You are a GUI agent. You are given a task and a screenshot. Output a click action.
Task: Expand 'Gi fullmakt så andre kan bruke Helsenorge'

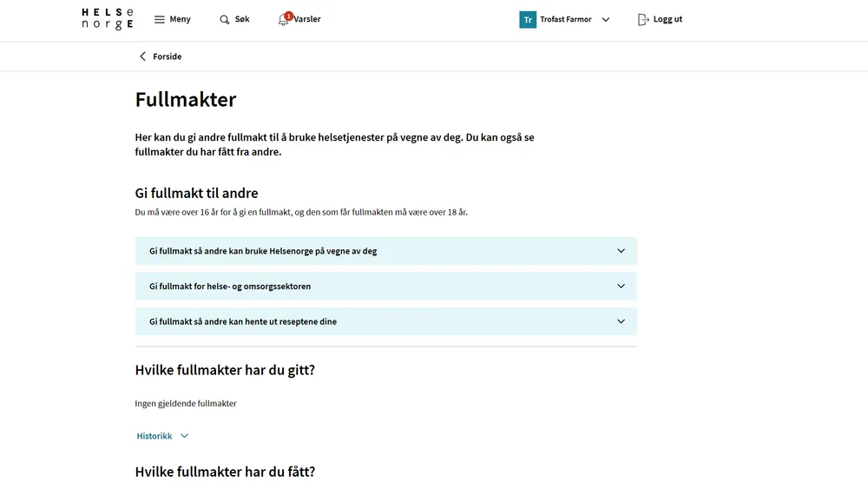[385, 251]
